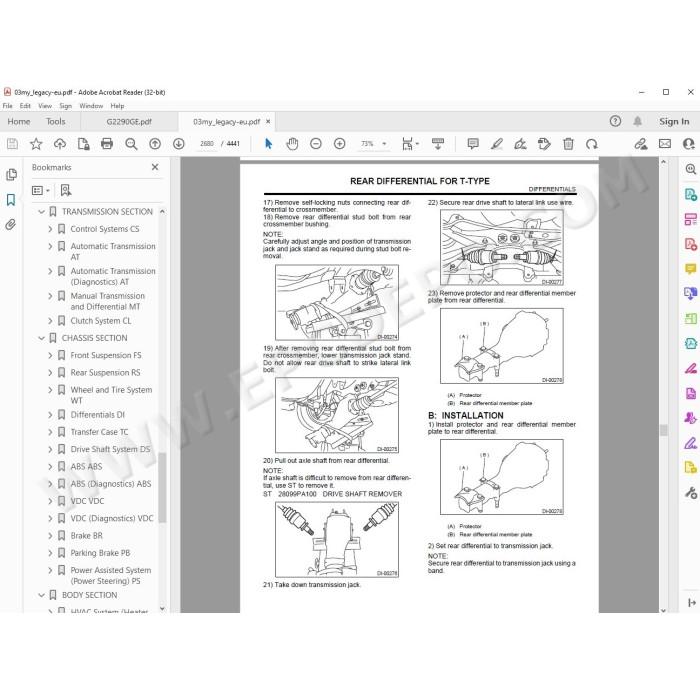Expand Clutch System CL bookmark

tap(50, 321)
